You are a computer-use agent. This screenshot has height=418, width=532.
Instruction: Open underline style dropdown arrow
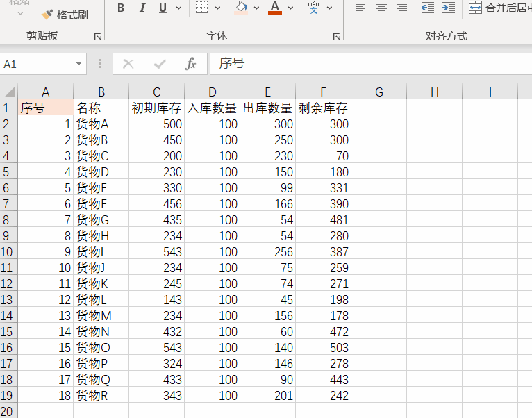(178, 8)
